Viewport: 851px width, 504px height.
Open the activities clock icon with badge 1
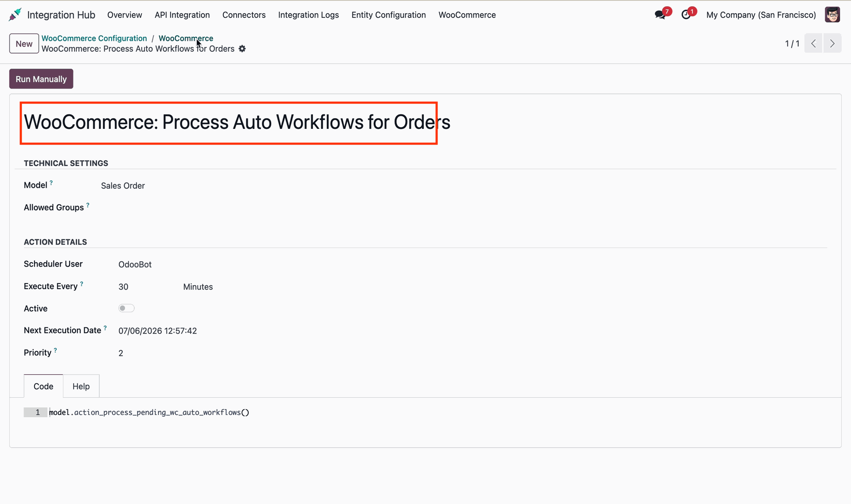[686, 15]
